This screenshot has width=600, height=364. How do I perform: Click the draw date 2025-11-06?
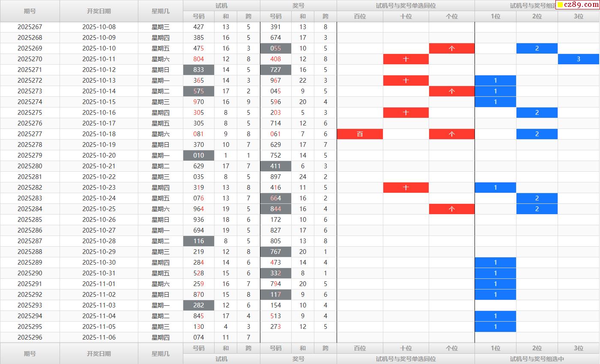[99, 337]
